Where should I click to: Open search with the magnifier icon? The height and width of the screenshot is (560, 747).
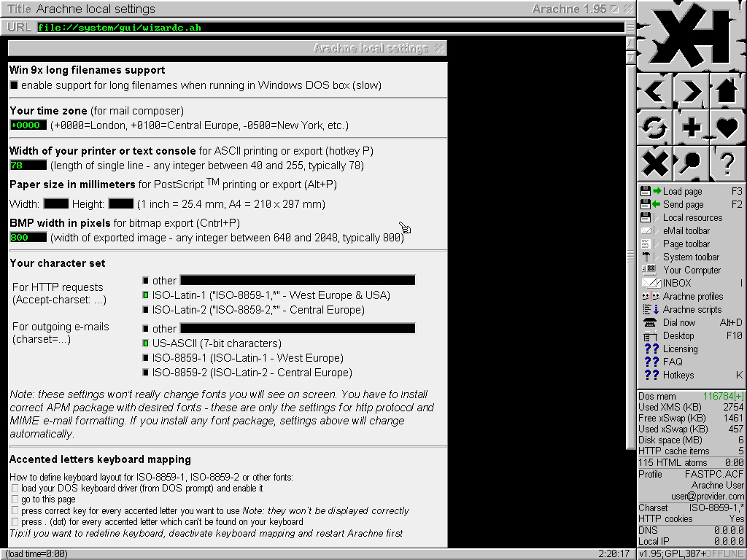(x=691, y=163)
